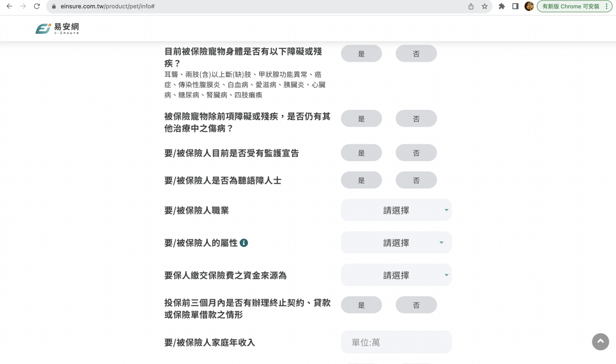Expand the 要/被保險人的屬性 selector
Image resolution: width=616 pixels, height=364 pixels.
click(x=396, y=242)
